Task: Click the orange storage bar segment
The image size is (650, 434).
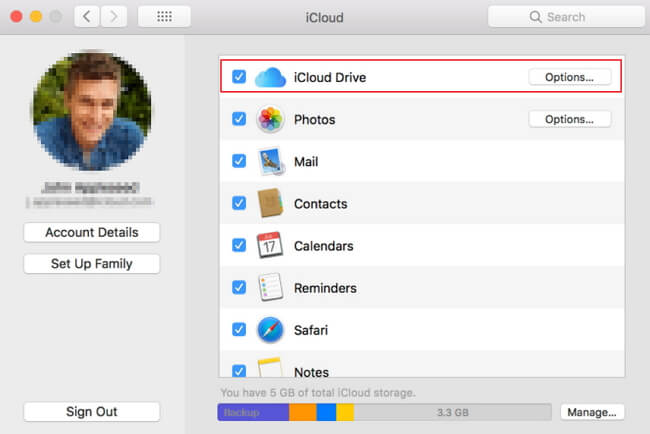Action: click(x=303, y=412)
